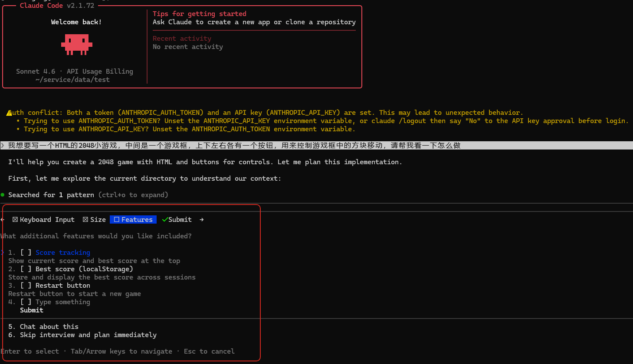Image resolution: width=633 pixels, height=364 pixels.
Task: Click the left arrow before Keyboard Input
Action: 3,220
